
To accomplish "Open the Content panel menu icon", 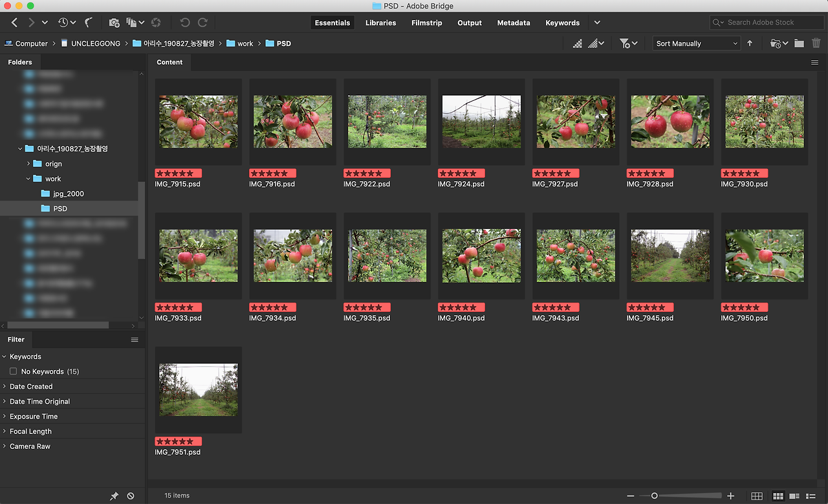I will [x=814, y=63].
